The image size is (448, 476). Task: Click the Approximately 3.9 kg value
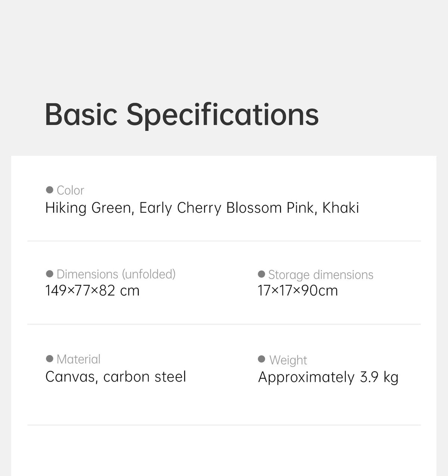(328, 378)
